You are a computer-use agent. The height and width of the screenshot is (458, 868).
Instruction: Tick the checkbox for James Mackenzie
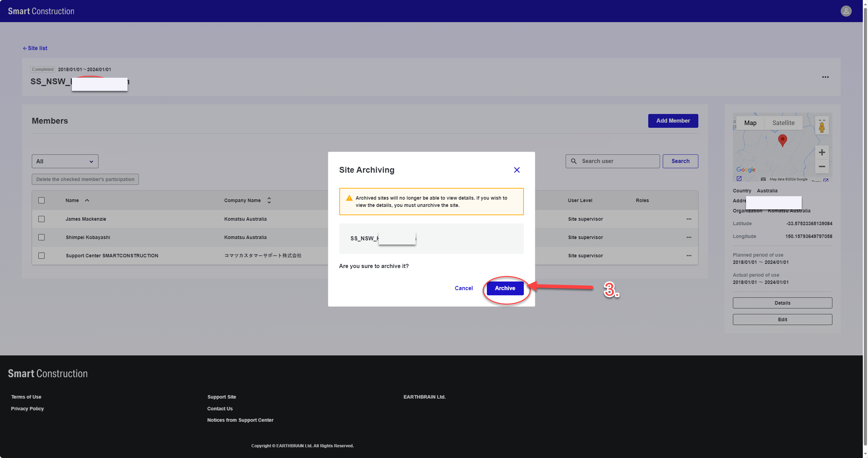pyautogui.click(x=41, y=219)
